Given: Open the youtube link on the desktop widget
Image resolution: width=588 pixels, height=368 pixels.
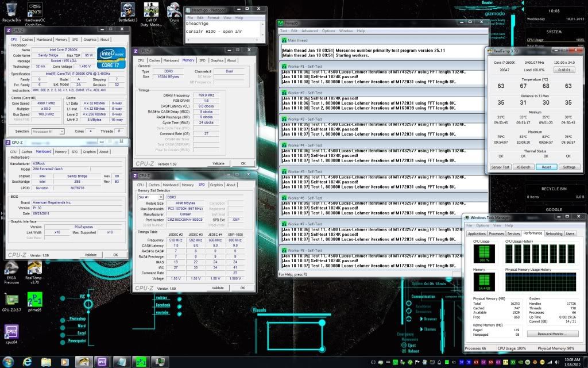Looking at the screenshot, I should point(162,312).
